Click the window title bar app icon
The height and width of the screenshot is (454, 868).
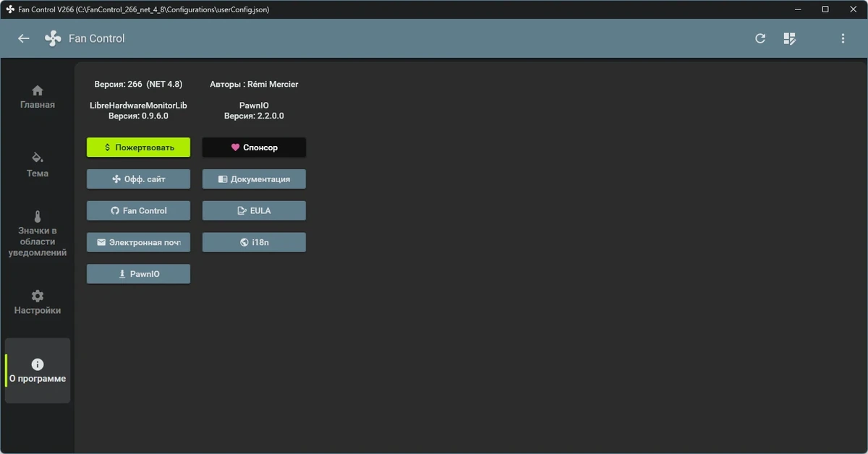[10, 9]
